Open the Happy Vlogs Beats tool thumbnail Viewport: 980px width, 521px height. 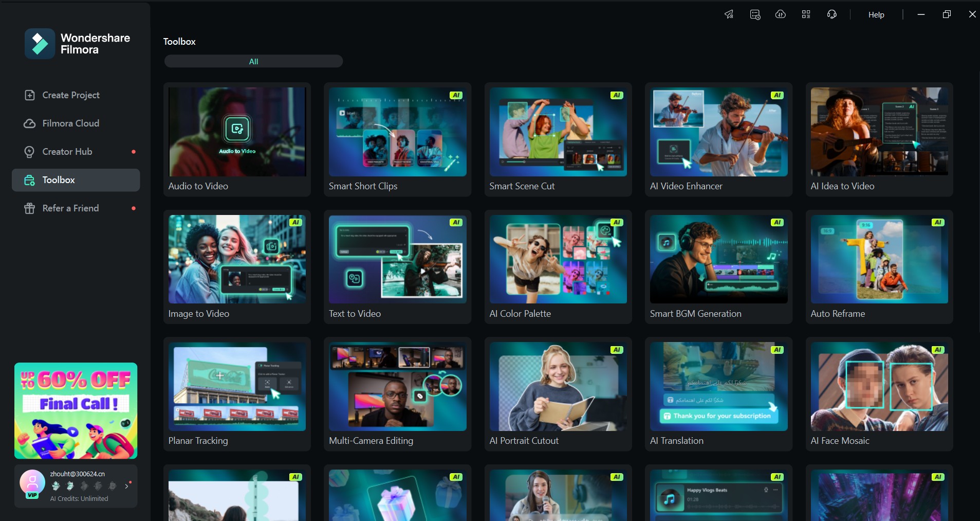pos(719,495)
